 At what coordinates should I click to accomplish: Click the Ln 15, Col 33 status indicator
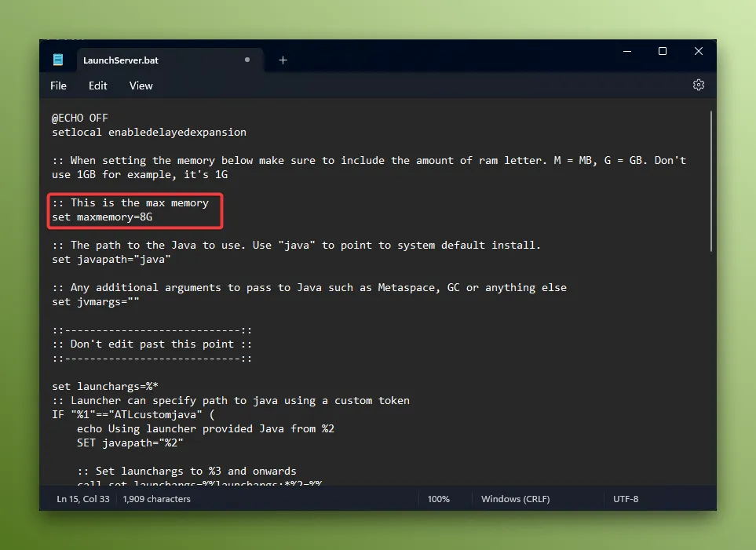tap(82, 498)
